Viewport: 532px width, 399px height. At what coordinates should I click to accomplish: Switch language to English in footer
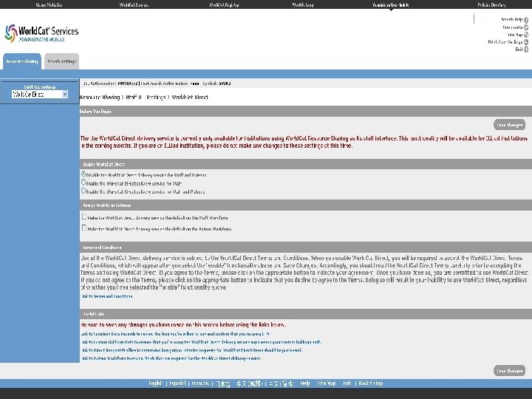click(x=156, y=383)
